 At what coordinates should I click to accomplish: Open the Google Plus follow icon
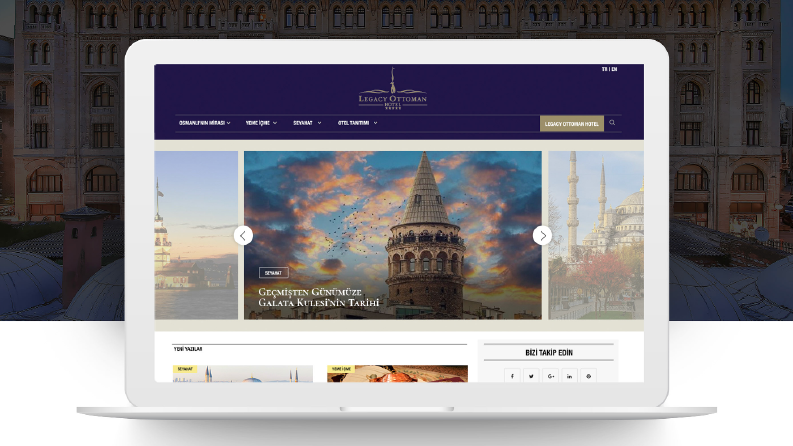pyautogui.click(x=550, y=376)
